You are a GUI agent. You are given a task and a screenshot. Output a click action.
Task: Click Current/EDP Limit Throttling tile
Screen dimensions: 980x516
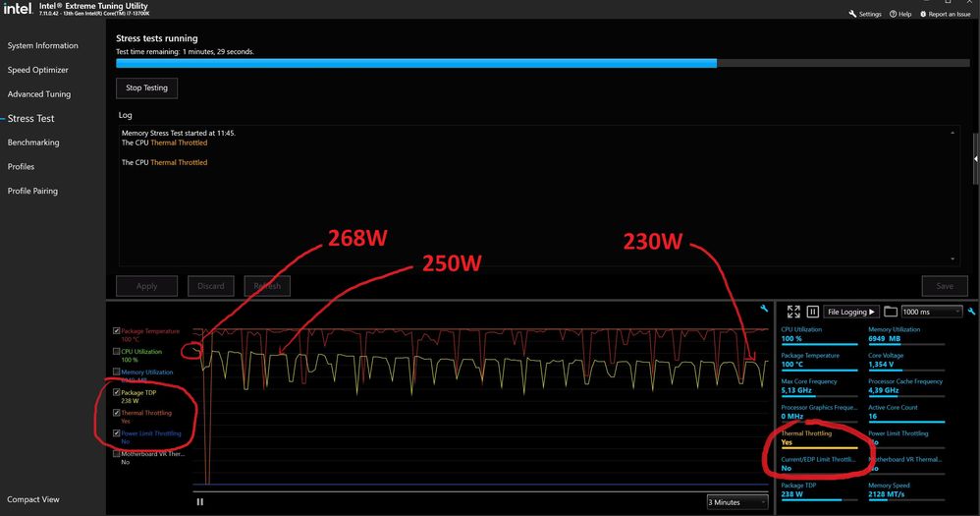819,465
